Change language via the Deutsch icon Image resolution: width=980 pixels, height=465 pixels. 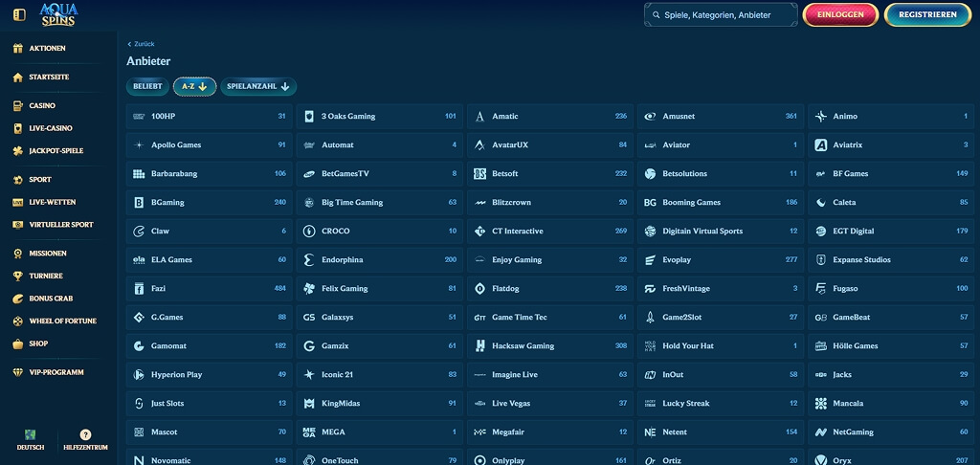[30, 434]
